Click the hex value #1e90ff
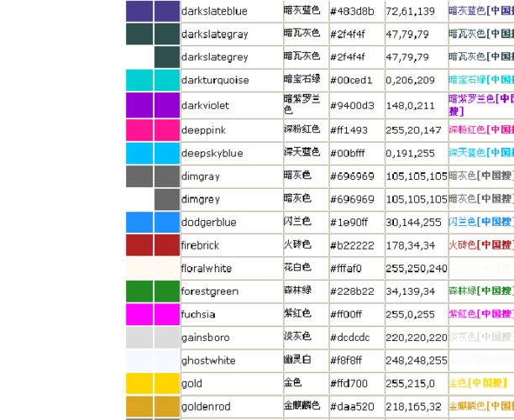This screenshot has width=514, height=420. tap(349, 223)
